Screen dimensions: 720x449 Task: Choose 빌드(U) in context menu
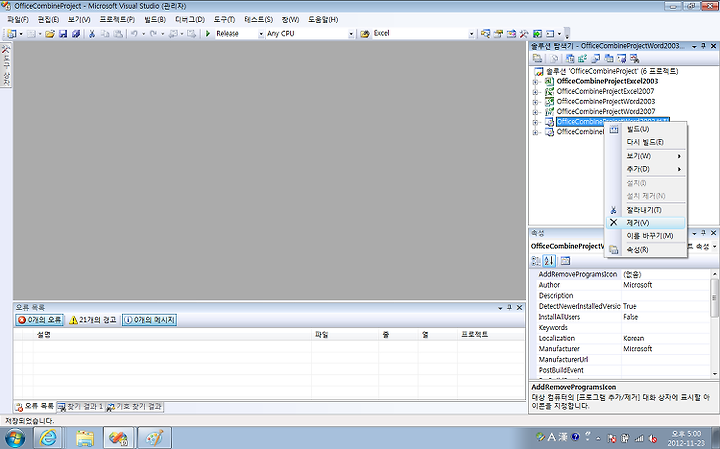tap(645, 129)
